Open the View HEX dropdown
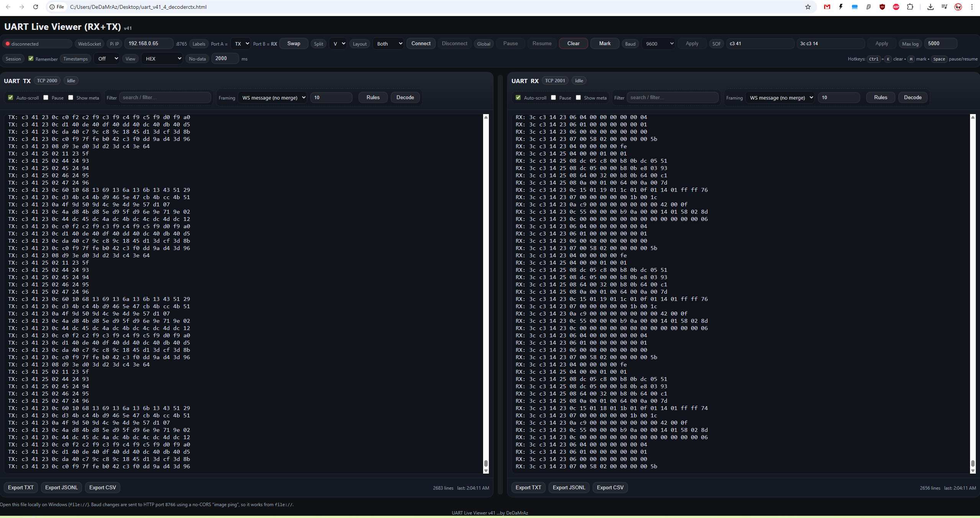Viewport: 980px width, 518px height. click(x=162, y=59)
